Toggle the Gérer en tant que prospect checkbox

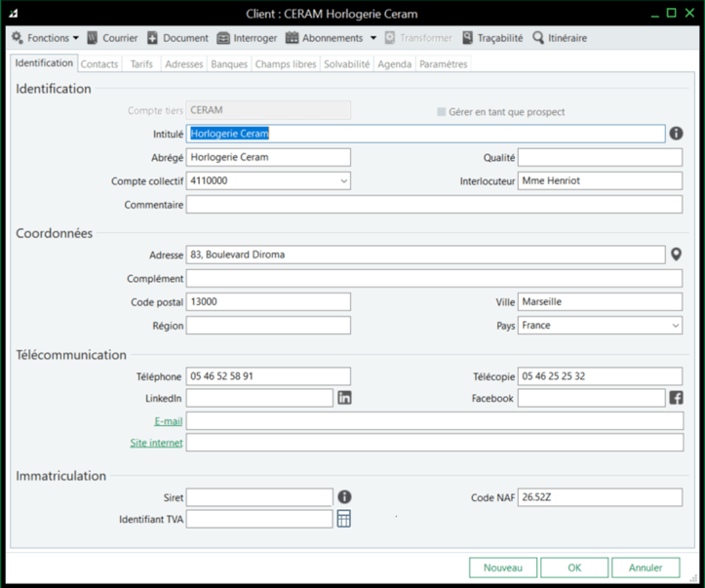[x=442, y=112]
